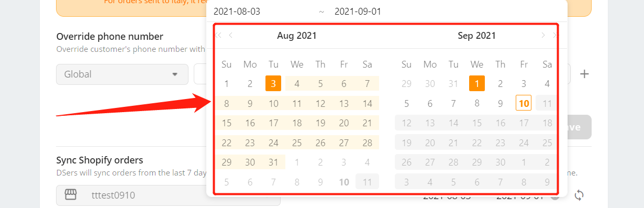This screenshot has height=208, width=644.
Task: Choose August 17 in the calendar
Action: (273, 123)
